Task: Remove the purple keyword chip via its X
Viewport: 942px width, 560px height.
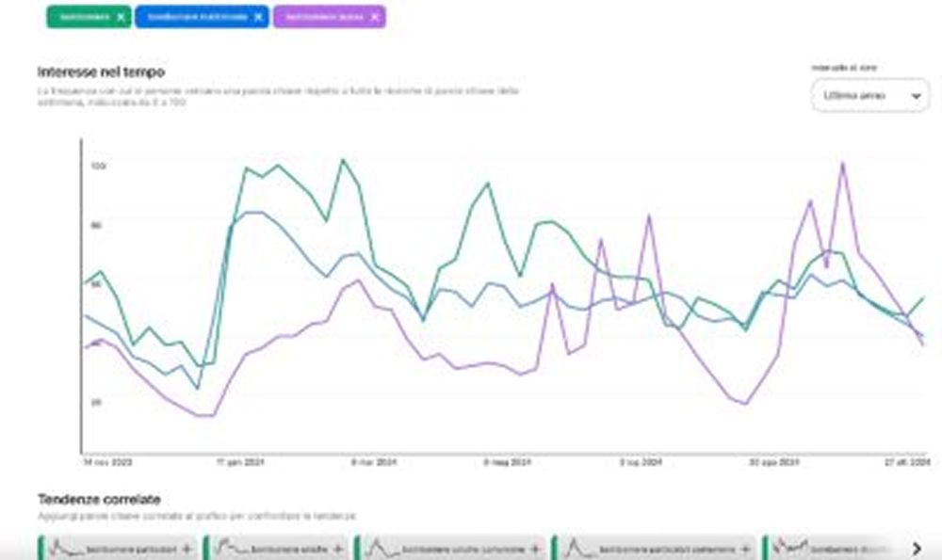Action: pos(375,17)
